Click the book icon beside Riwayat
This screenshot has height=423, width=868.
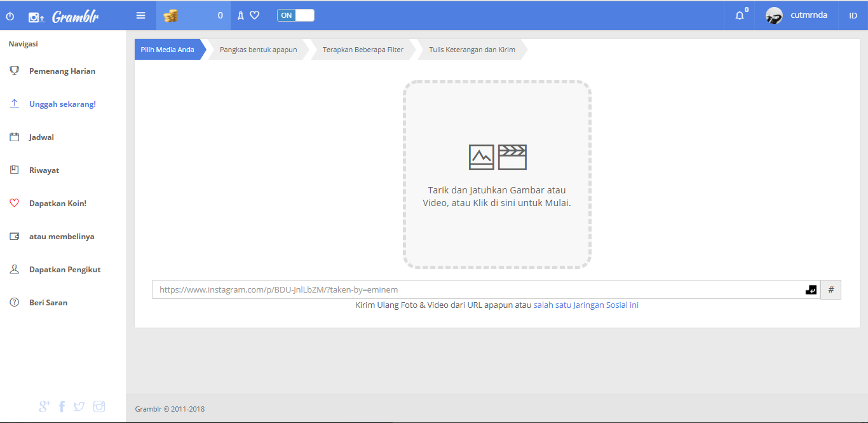coord(15,170)
